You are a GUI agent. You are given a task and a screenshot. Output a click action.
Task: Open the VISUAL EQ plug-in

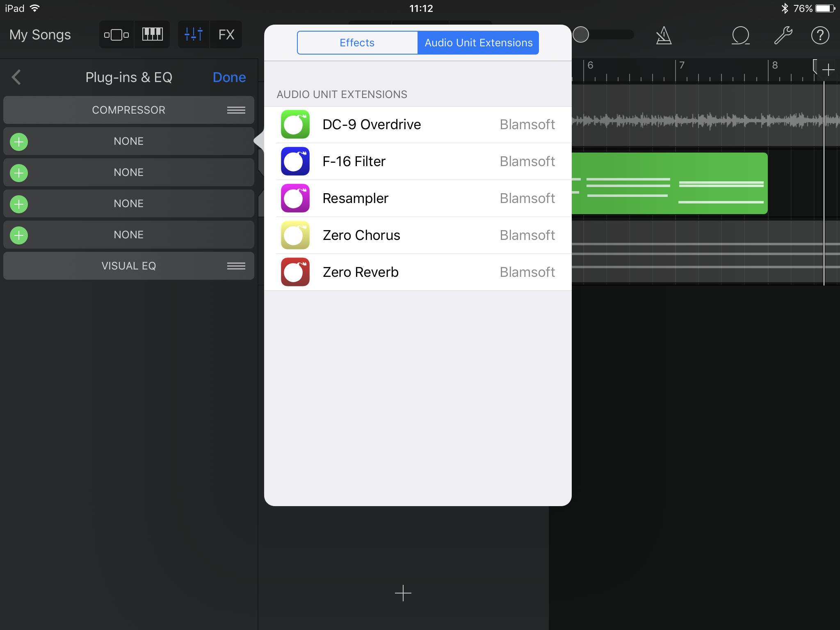pyautogui.click(x=129, y=266)
